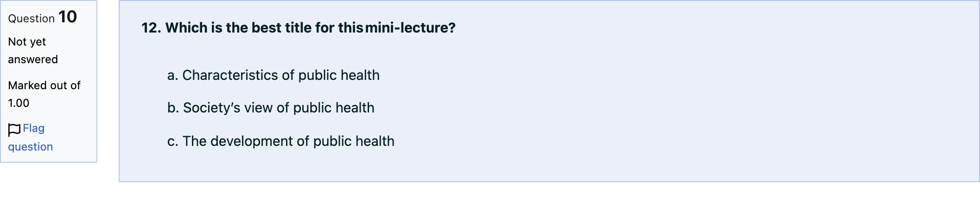Image resolution: width=980 pixels, height=197 pixels.
Task: Click the Question label in the sidebar
Action: pos(32,19)
